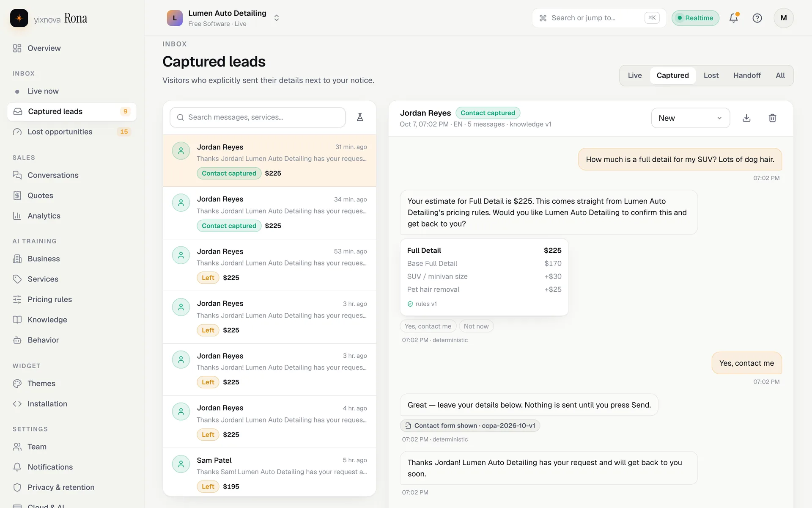Image resolution: width=812 pixels, height=508 pixels.
Task: Open Pricing rules page
Action: [x=72, y=299]
